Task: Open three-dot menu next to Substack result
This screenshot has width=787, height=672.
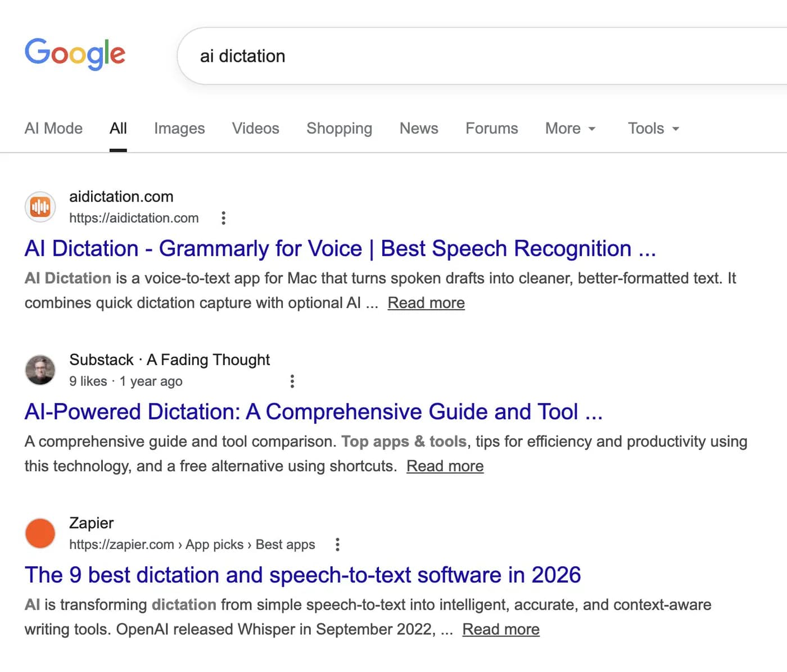Action: pos(292,382)
